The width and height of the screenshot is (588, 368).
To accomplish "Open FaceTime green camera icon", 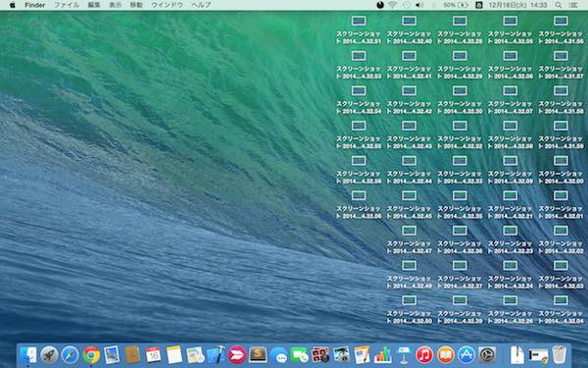I will tap(300, 355).
